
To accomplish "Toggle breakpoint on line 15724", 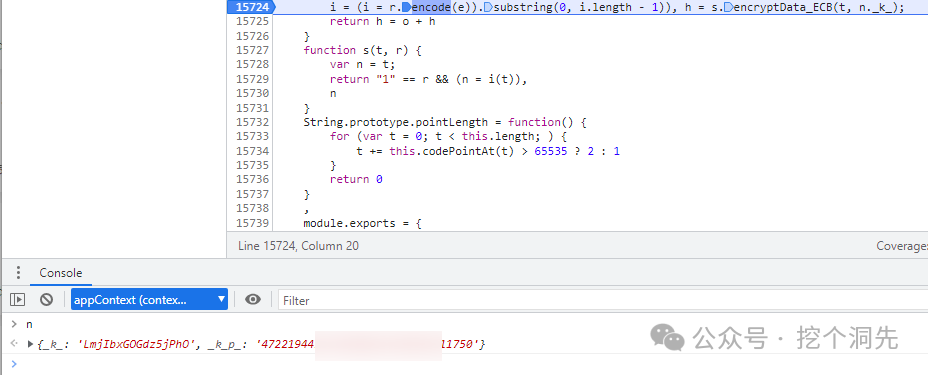I will pyautogui.click(x=252, y=7).
